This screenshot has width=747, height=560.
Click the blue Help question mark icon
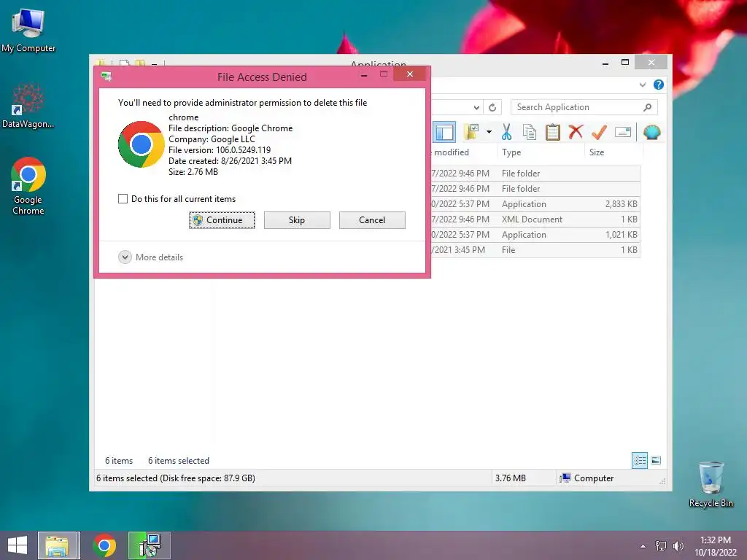659,85
